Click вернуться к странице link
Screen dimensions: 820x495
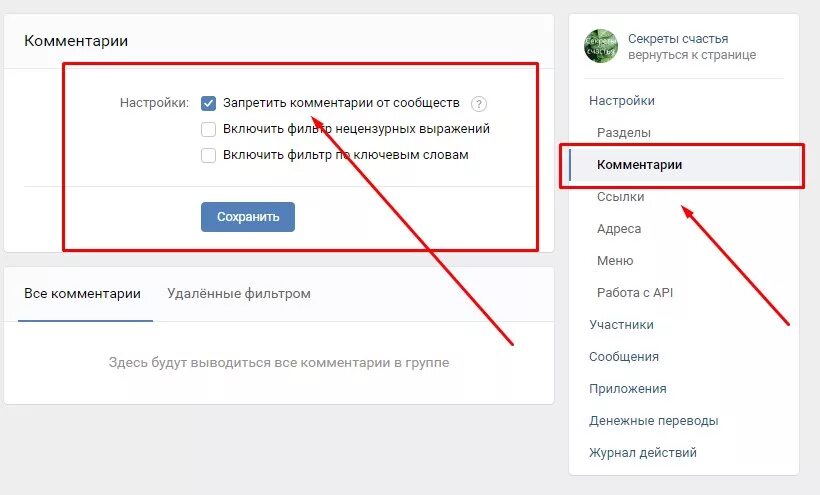tap(692, 55)
